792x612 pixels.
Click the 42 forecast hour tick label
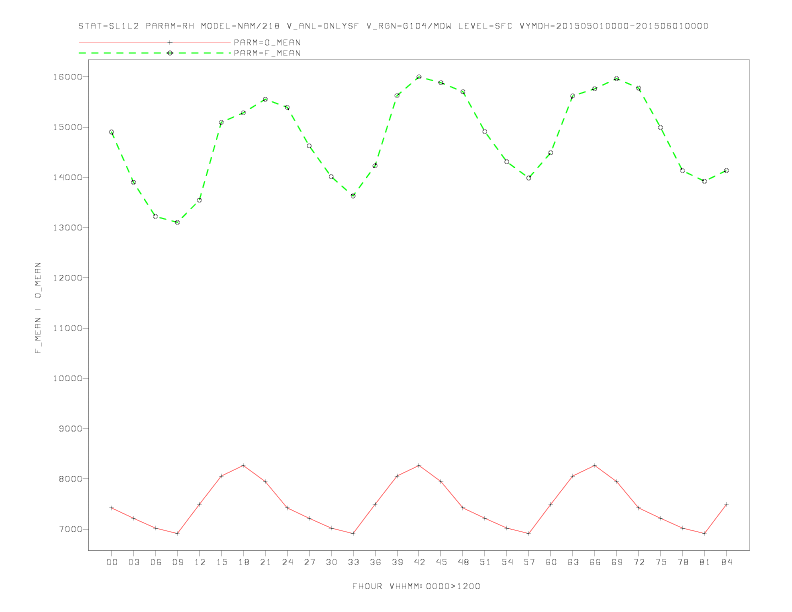(419, 562)
